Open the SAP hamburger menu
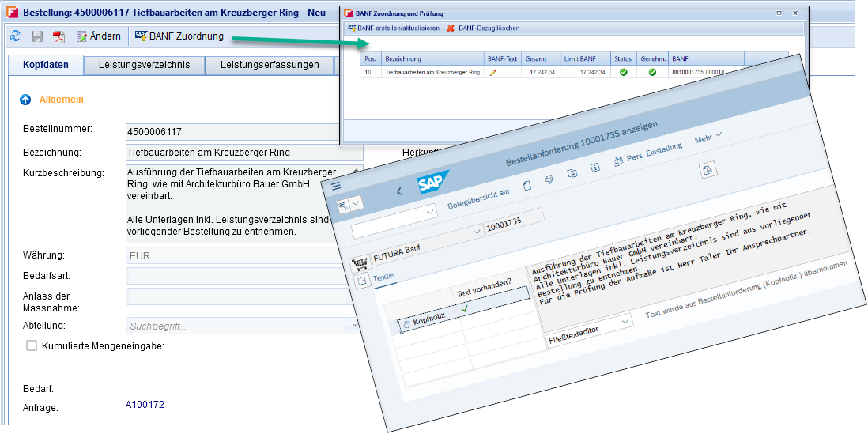Screen dimensions: 868x434 tap(336, 185)
